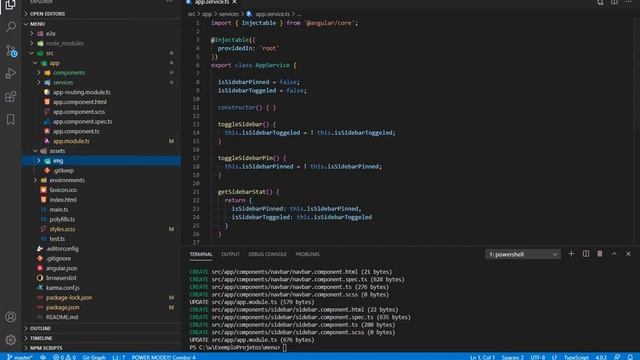Open the Manage gear icon
Screen dimensions: 640x360
click(11, 340)
